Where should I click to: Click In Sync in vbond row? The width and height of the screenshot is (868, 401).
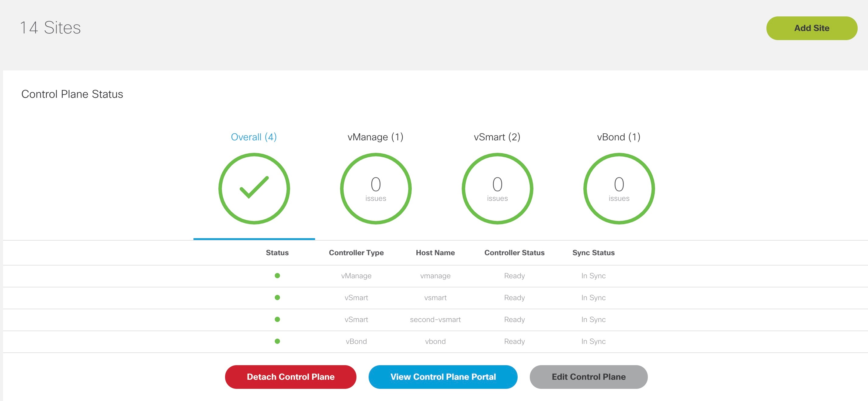click(x=593, y=341)
